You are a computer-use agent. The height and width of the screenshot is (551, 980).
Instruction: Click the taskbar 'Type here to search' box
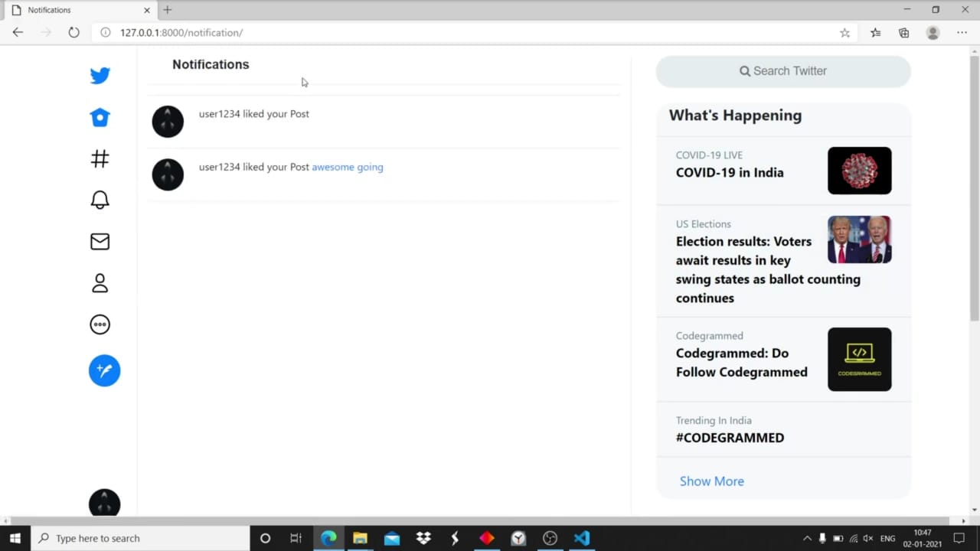[140, 538]
